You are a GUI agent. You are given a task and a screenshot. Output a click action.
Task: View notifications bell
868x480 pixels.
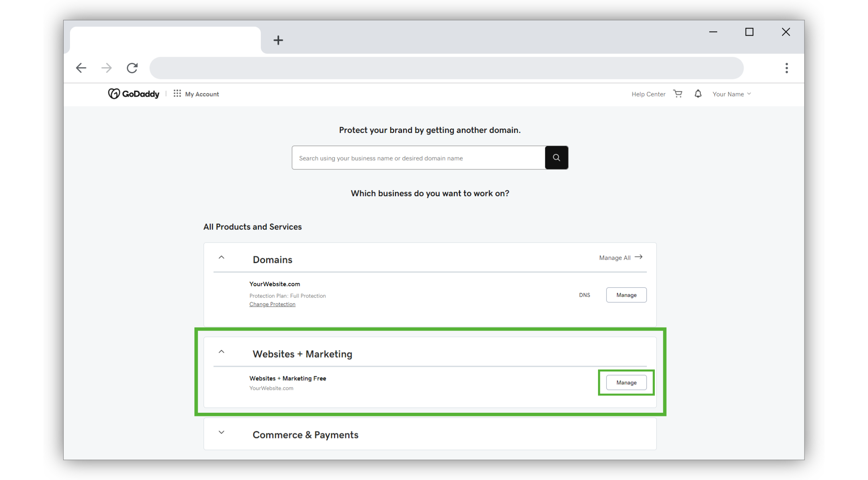(x=698, y=94)
